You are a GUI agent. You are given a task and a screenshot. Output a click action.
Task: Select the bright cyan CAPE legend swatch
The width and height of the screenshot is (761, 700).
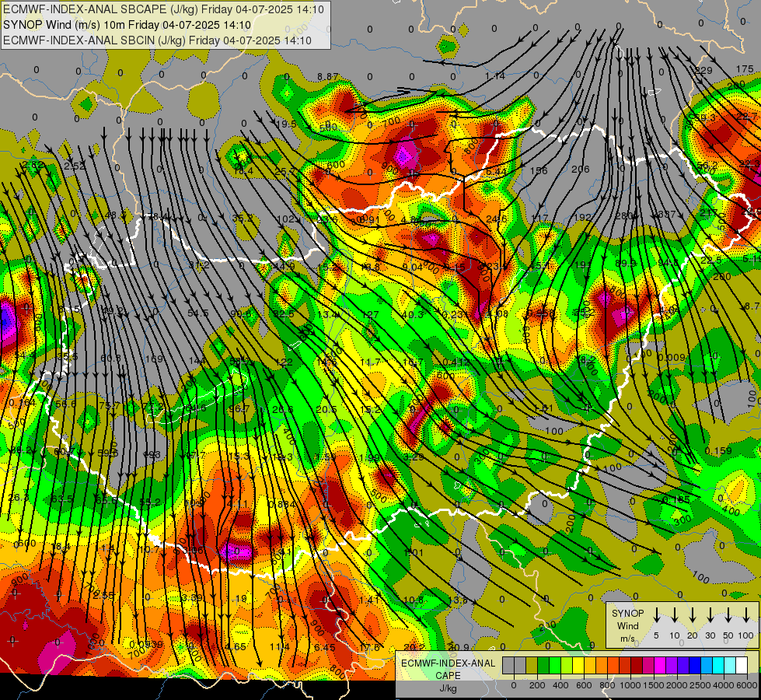tap(718, 665)
